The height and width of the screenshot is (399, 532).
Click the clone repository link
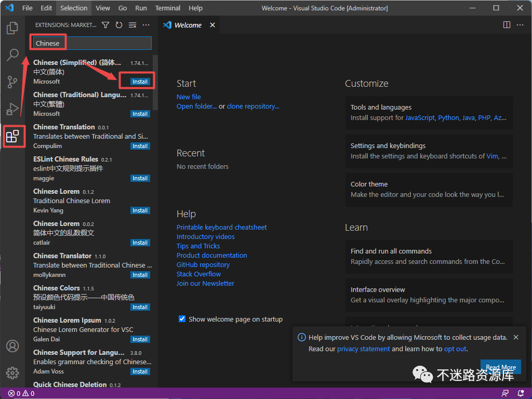[x=253, y=107]
